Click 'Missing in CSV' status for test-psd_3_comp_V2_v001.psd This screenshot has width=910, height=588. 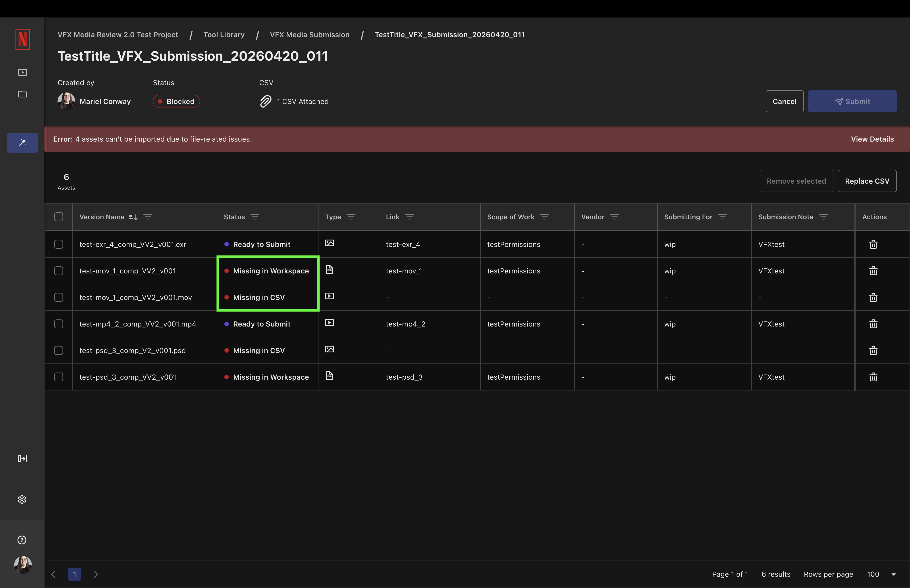(259, 350)
